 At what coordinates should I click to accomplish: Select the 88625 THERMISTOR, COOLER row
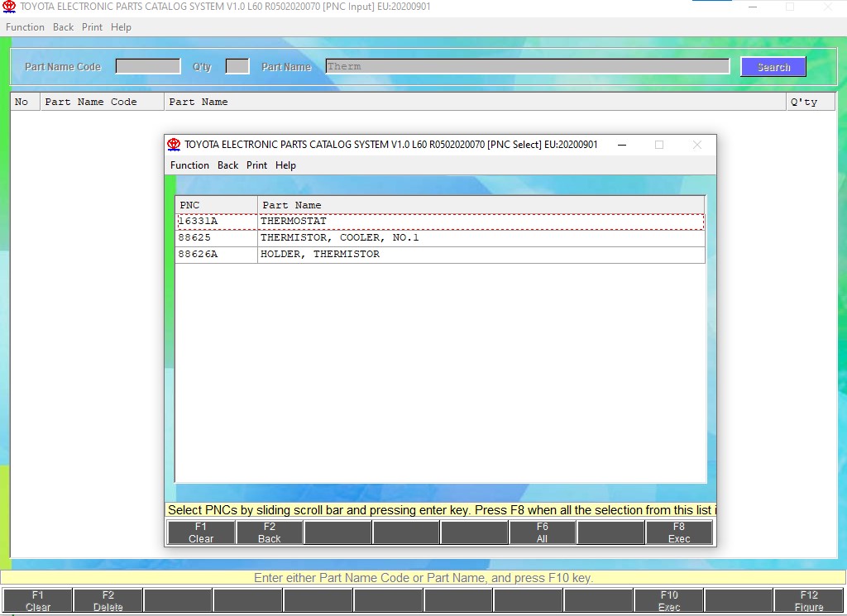pyautogui.click(x=438, y=238)
